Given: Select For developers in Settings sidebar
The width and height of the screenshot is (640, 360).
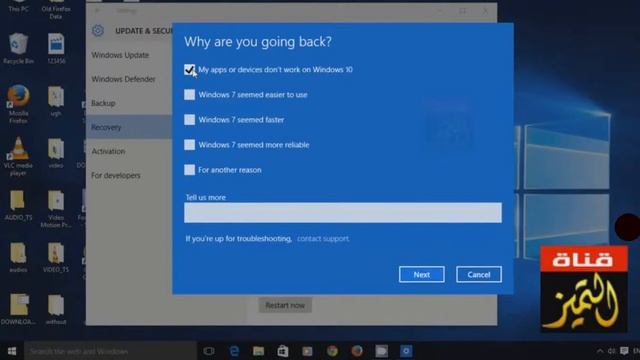Looking at the screenshot, I should coord(116,176).
